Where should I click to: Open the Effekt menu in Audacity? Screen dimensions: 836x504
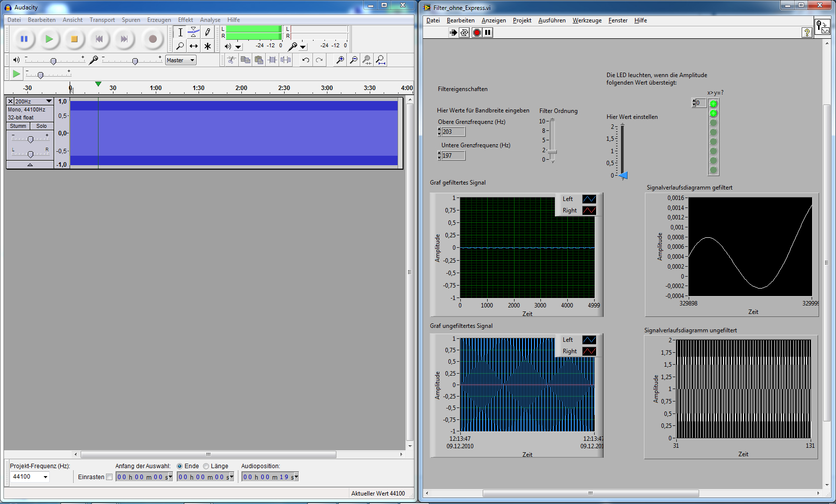tap(185, 20)
